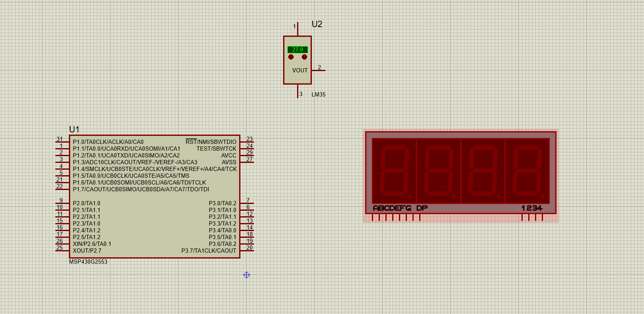The width and height of the screenshot is (644, 314).
Task: Click the P3.7/TA1CLK/CAOUT pin label
Action: click(209, 251)
